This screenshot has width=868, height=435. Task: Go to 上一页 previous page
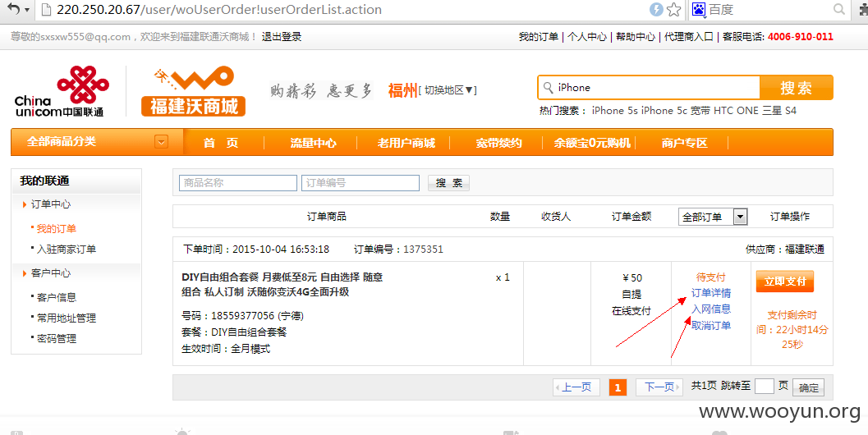[576, 387]
